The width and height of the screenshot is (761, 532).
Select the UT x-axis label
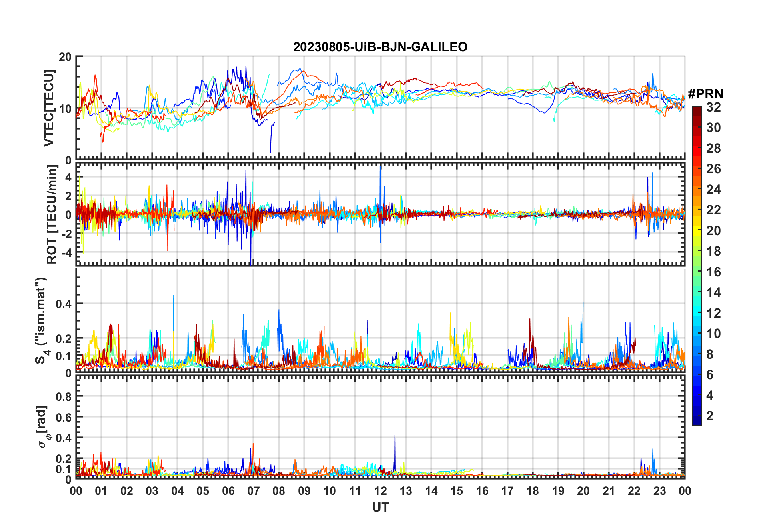tap(380, 507)
